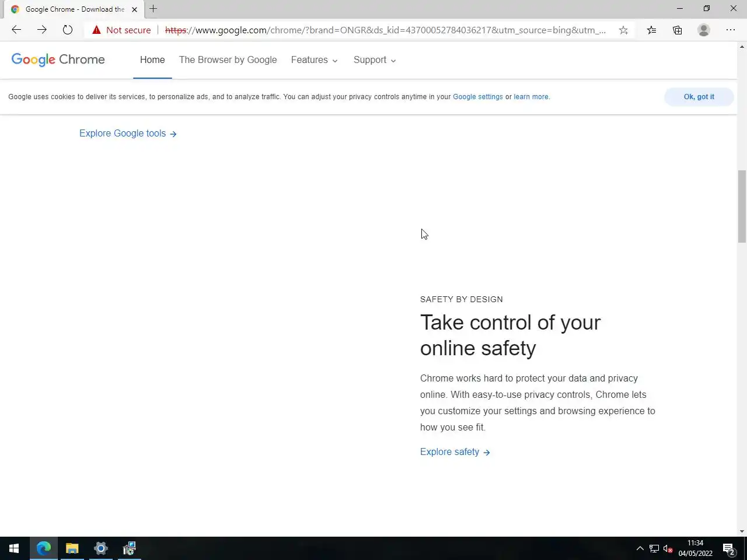Go back to the previous page
The image size is (747, 560).
[x=16, y=30]
